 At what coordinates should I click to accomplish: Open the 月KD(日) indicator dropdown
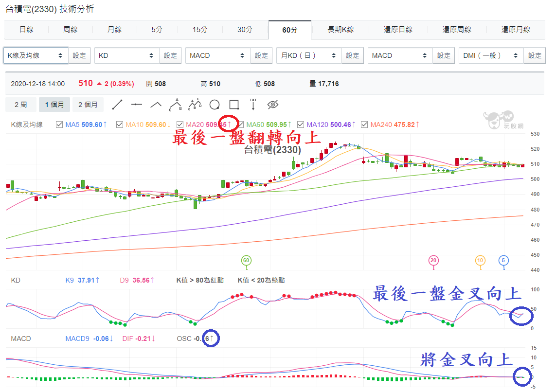[309, 55]
